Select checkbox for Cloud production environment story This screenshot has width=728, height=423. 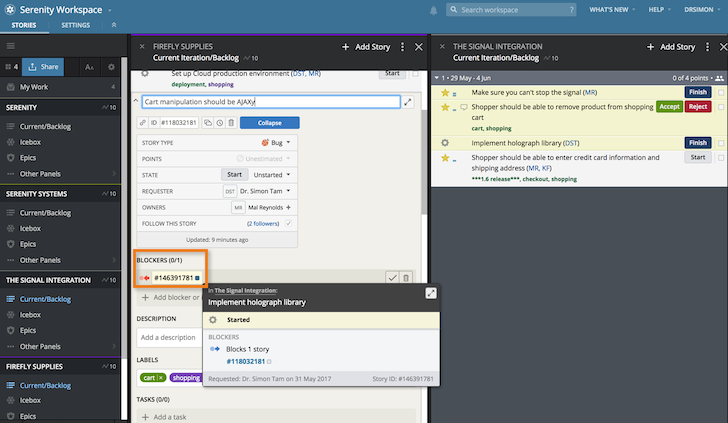pyautogui.click(x=415, y=73)
